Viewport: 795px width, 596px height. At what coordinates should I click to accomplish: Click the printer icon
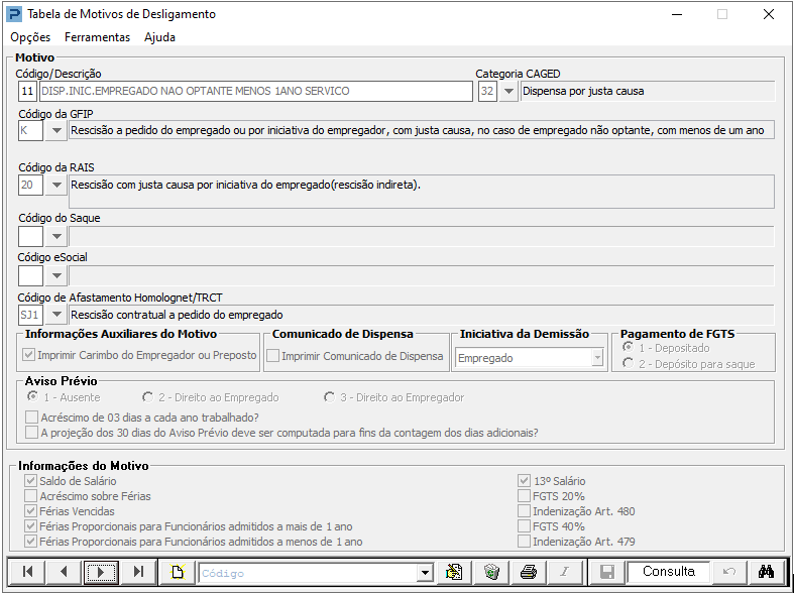(x=528, y=572)
